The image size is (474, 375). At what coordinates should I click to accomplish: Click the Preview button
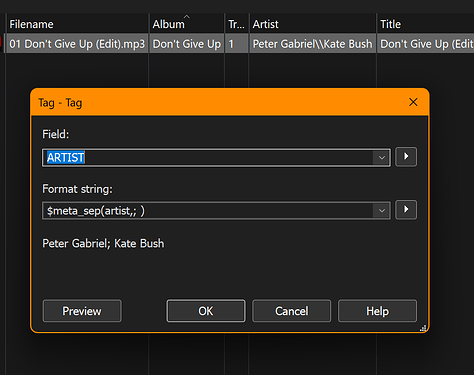point(82,311)
